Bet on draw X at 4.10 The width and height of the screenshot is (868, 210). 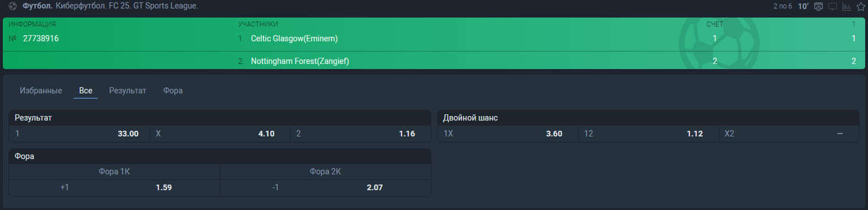tap(220, 134)
